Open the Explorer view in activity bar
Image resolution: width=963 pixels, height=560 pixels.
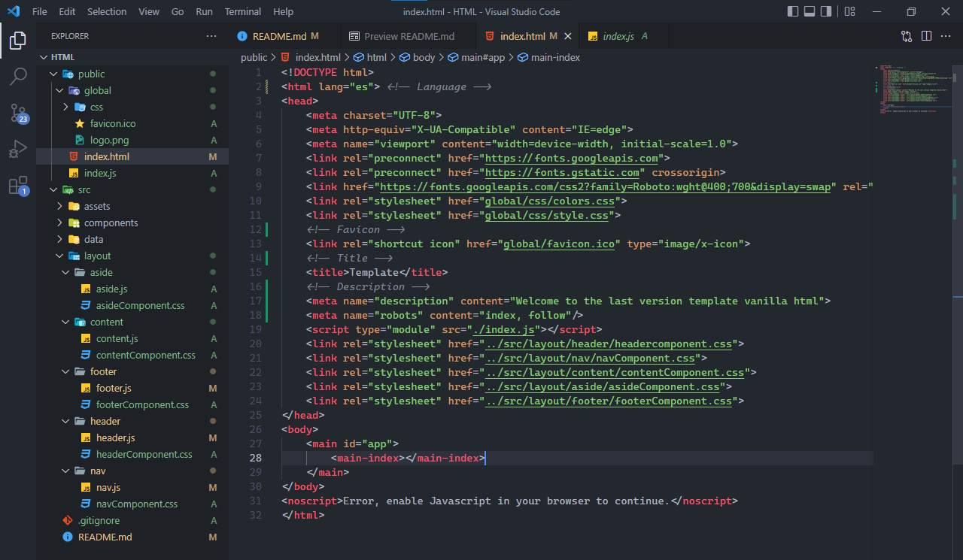click(18, 40)
